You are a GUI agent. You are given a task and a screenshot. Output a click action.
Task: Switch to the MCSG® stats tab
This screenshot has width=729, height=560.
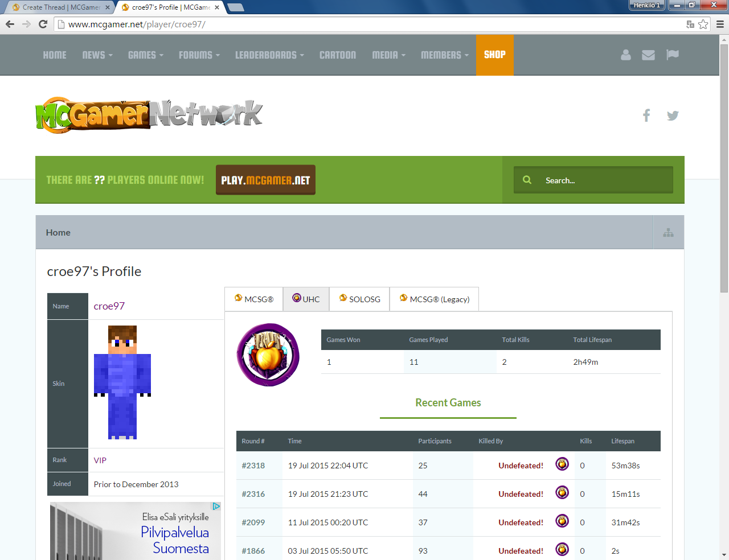254,299
